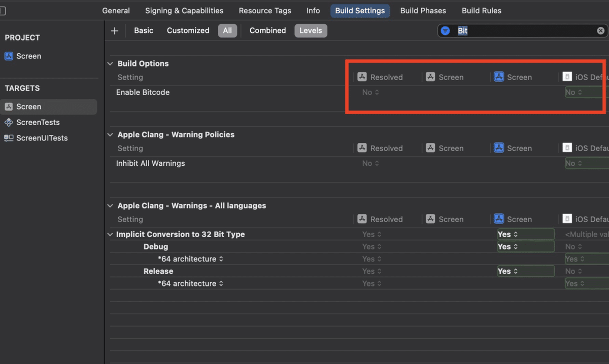Click the Bit search text field
The width and height of the screenshot is (609, 364).
point(523,31)
